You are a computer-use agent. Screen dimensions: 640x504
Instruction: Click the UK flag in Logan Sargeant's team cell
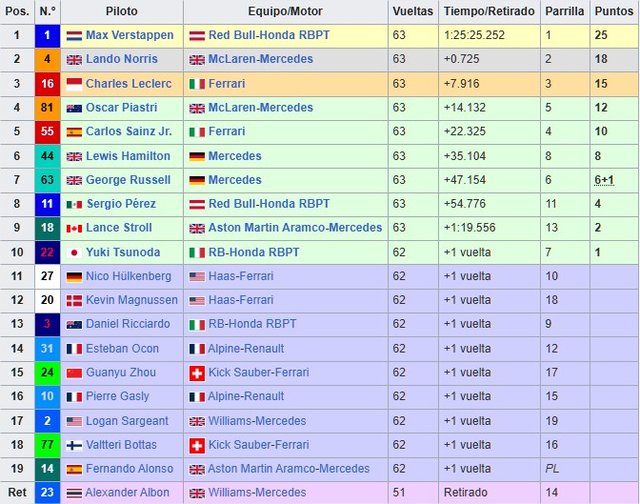197,422
